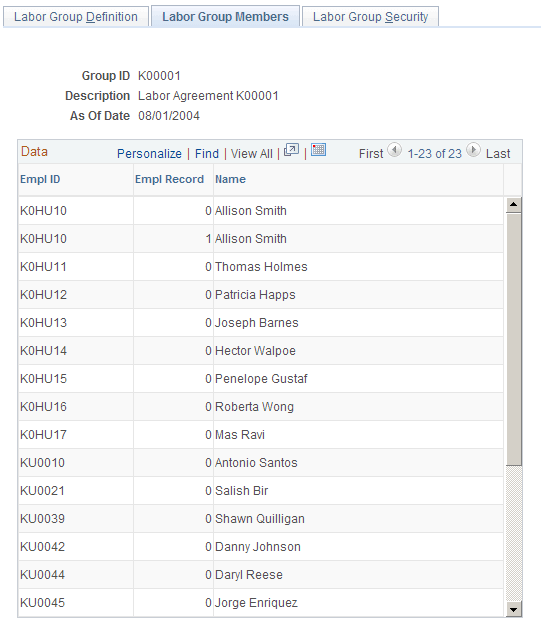541x627 pixels.
Task: Switch to the Labor Group Security tab
Action: pyautogui.click(x=370, y=17)
